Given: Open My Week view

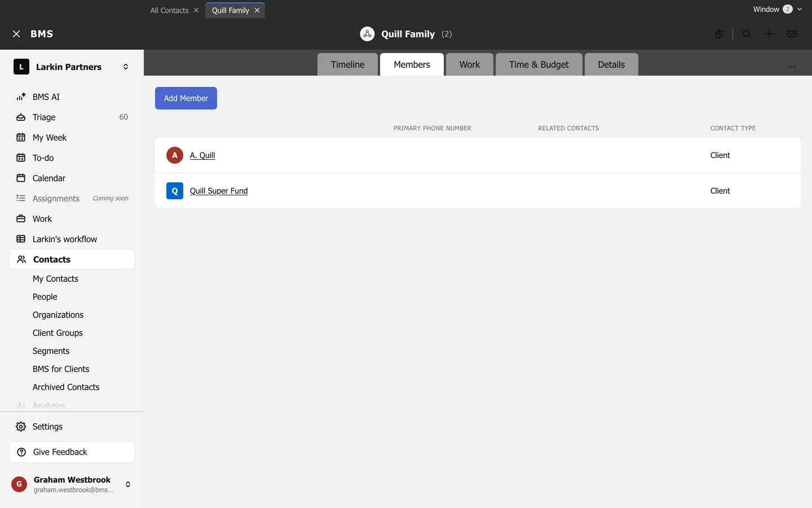Looking at the screenshot, I should [x=72, y=138].
